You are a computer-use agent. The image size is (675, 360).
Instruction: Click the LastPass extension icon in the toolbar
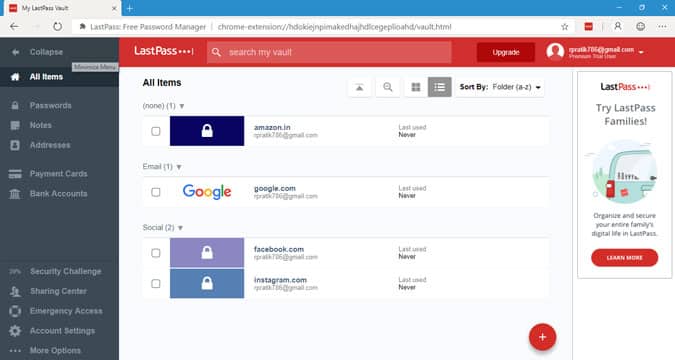click(x=588, y=27)
